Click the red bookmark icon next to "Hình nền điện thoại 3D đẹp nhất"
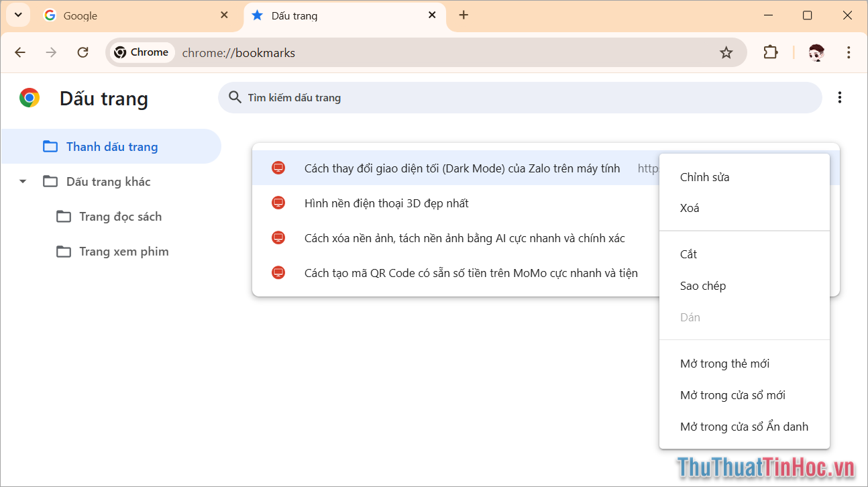 (278, 203)
